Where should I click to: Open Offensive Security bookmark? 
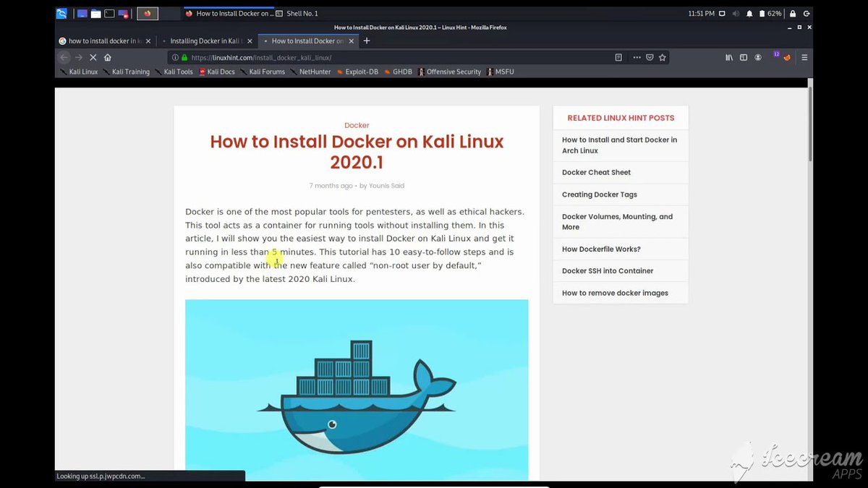coord(449,72)
